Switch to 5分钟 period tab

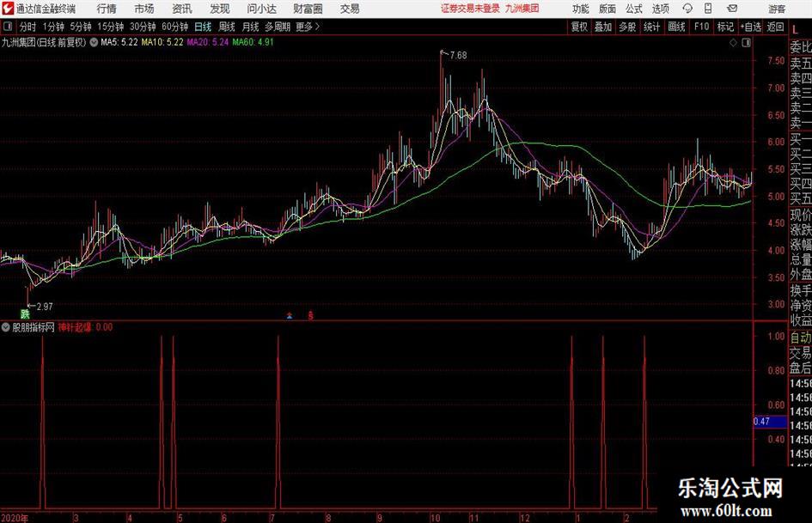[x=81, y=27]
